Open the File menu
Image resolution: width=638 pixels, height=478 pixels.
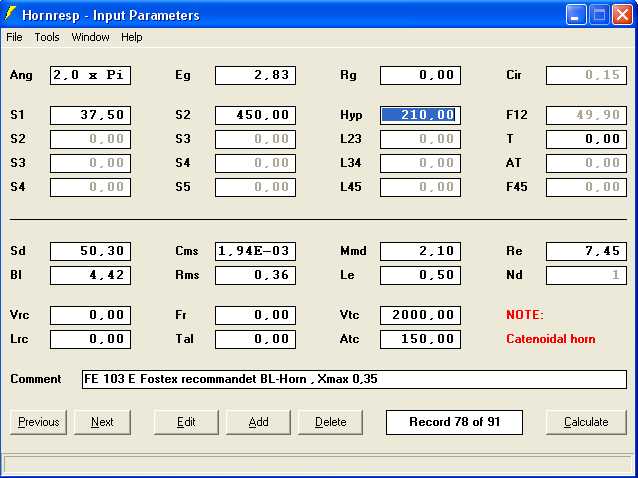14,37
